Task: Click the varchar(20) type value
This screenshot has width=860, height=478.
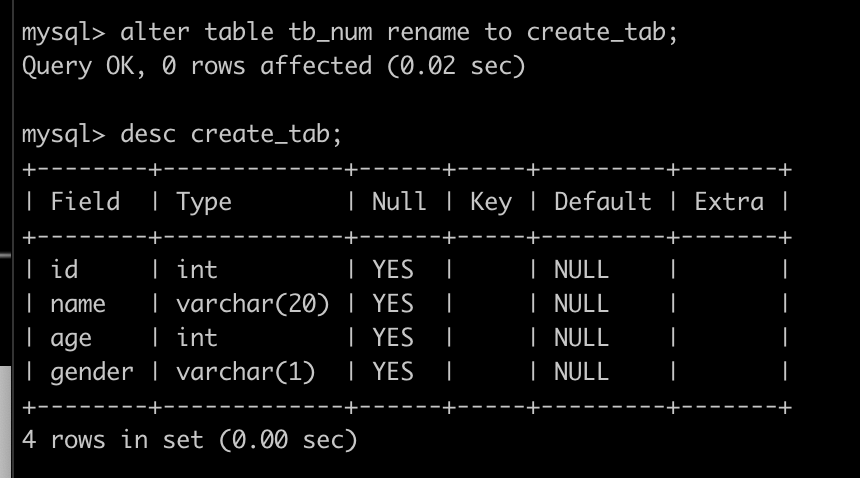Action: tap(253, 304)
